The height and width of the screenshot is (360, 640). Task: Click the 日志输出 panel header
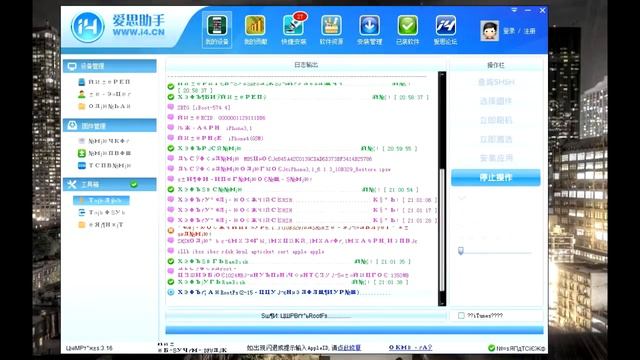tap(306, 65)
